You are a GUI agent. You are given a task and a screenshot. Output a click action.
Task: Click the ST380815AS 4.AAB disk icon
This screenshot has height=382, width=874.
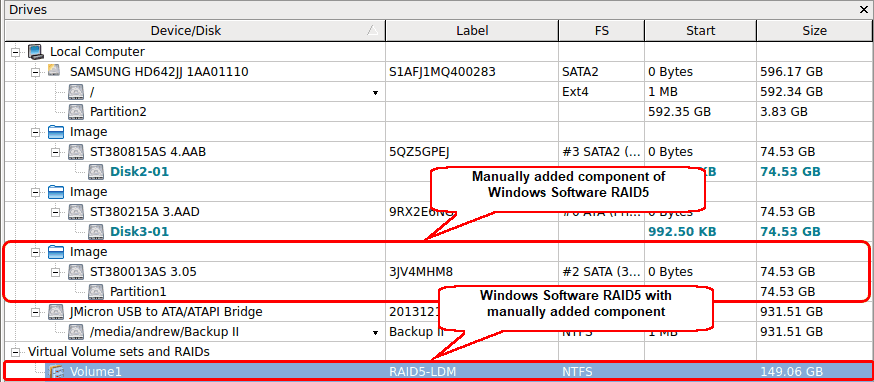tap(76, 152)
